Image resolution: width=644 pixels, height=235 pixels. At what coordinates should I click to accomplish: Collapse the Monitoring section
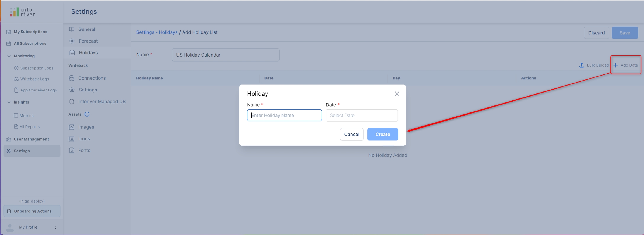coord(9,56)
